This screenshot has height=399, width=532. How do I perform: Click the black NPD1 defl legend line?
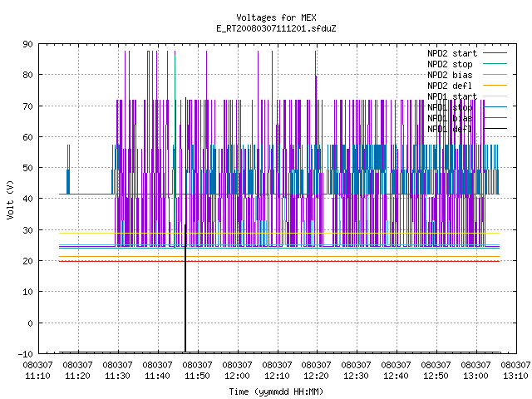pos(495,129)
